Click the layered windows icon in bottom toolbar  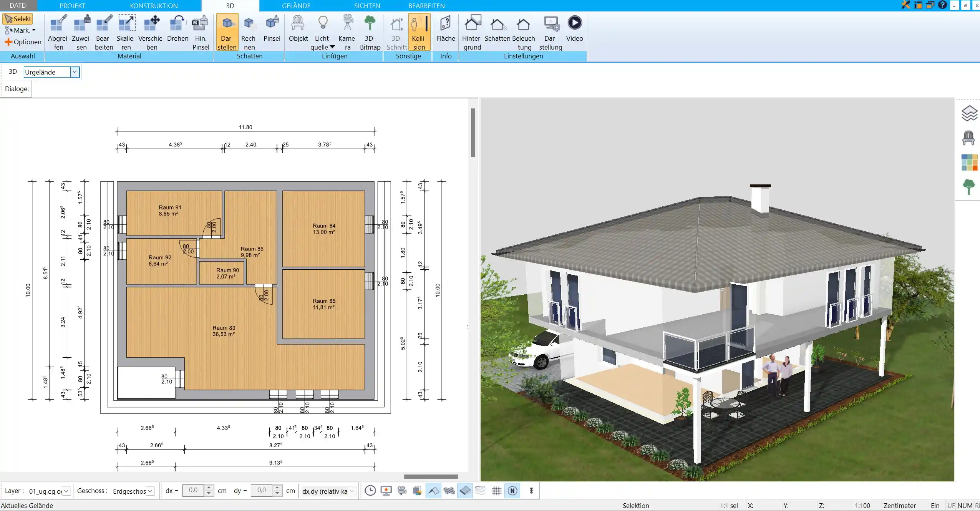pos(417,491)
